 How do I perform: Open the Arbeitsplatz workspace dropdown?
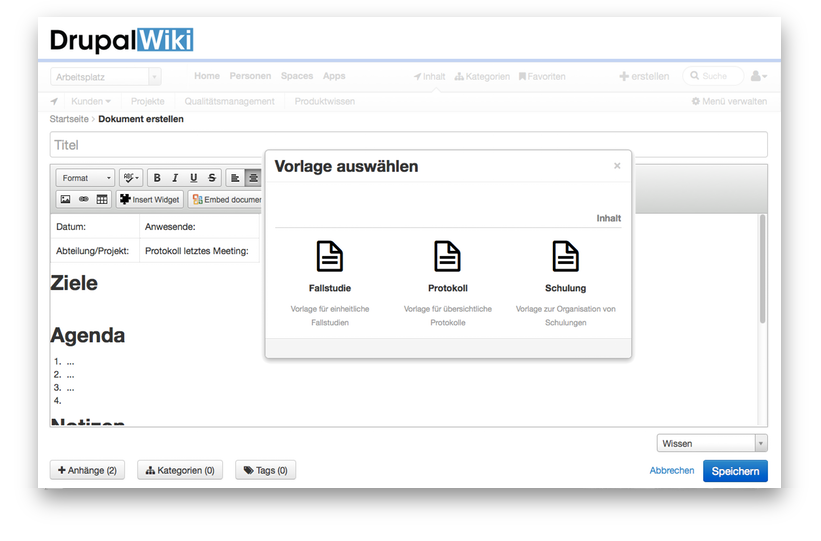pyautogui.click(x=105, y=77)
